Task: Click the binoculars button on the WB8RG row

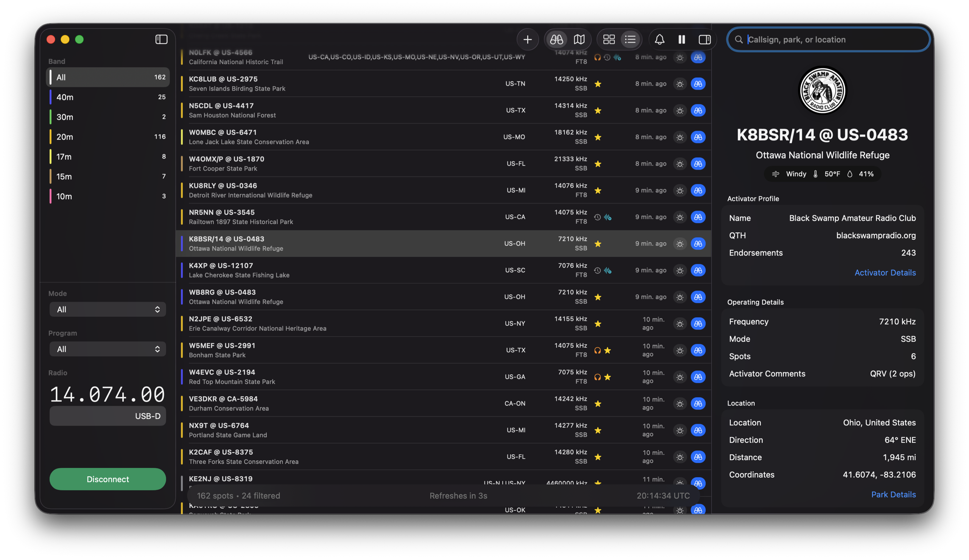Action: (x=698, y=297)
